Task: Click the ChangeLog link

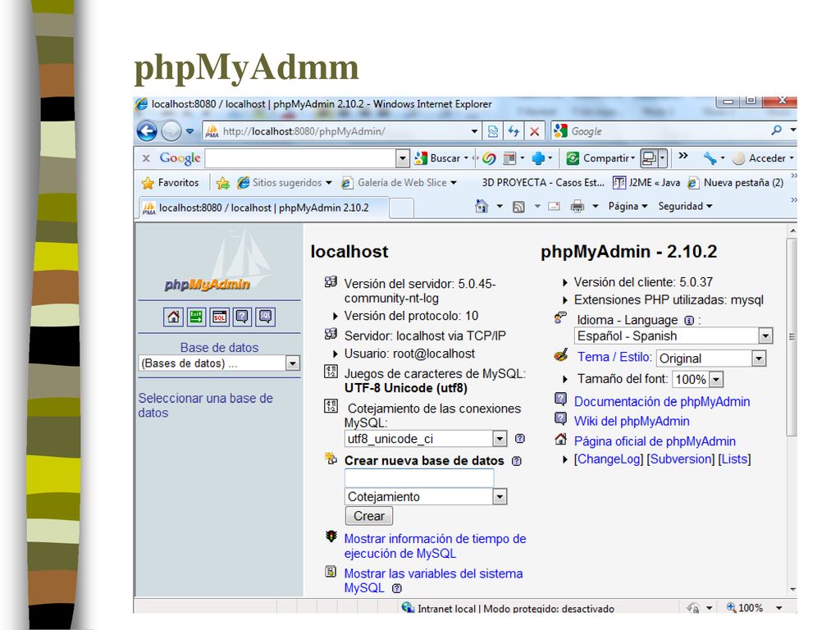Action: click(x=608, y=459)
